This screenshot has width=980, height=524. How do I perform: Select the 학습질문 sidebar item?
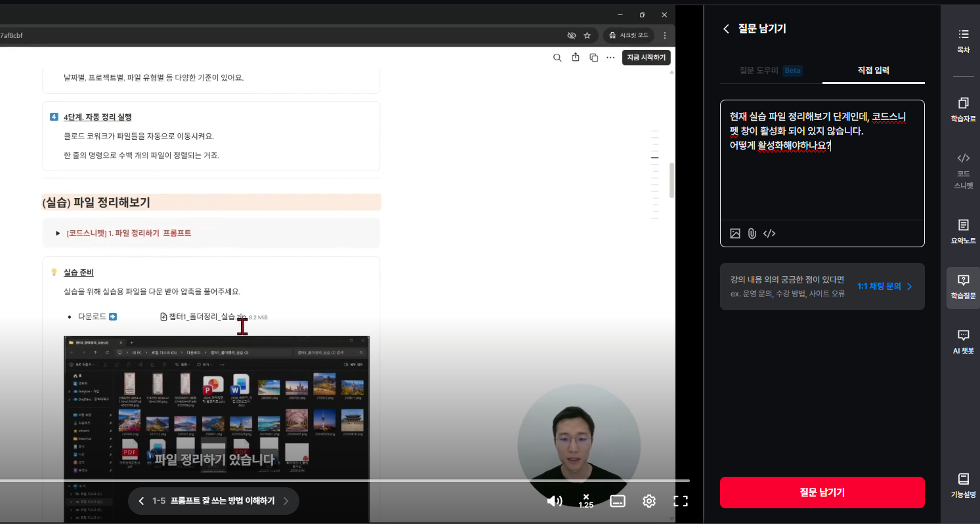pyautogui.click(x=963, y=287)
